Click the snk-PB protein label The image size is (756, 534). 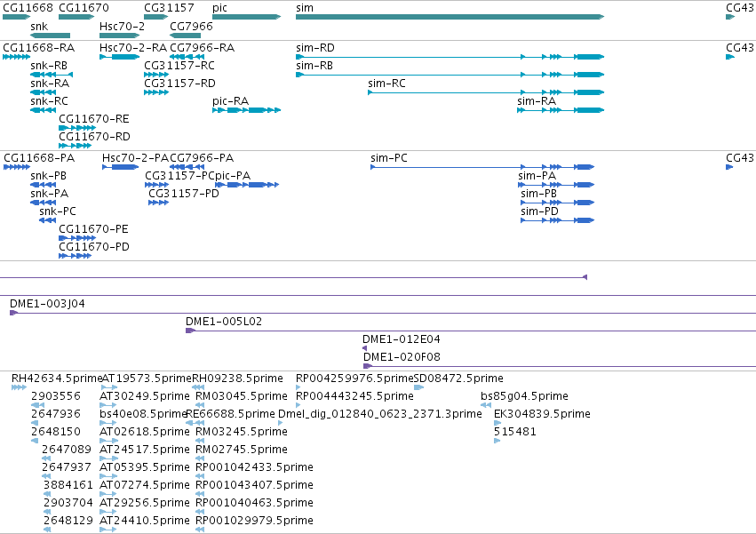click(x=48, y=176)
